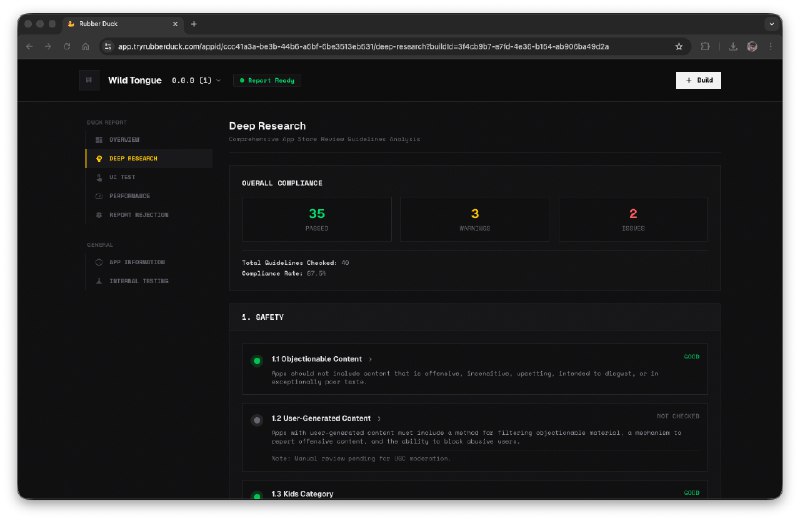Expand the 1.1 Objectionable Content chevron

(x=370, y=359)
